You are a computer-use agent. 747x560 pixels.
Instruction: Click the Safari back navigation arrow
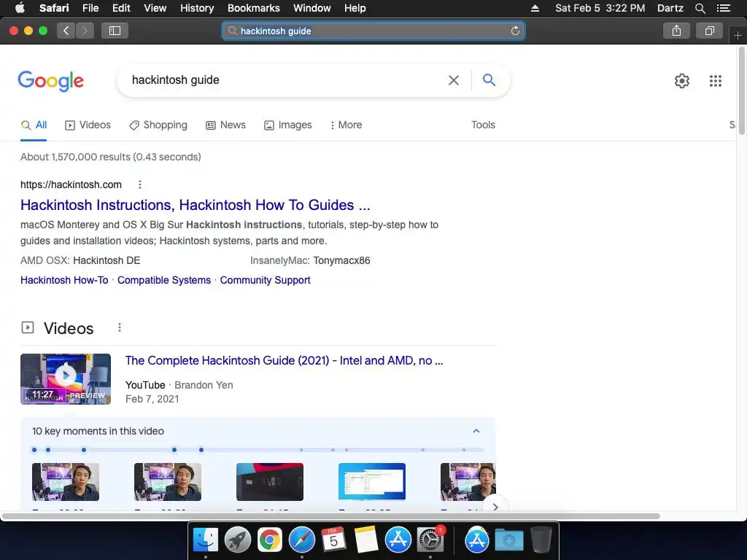(x=66, y=31)
